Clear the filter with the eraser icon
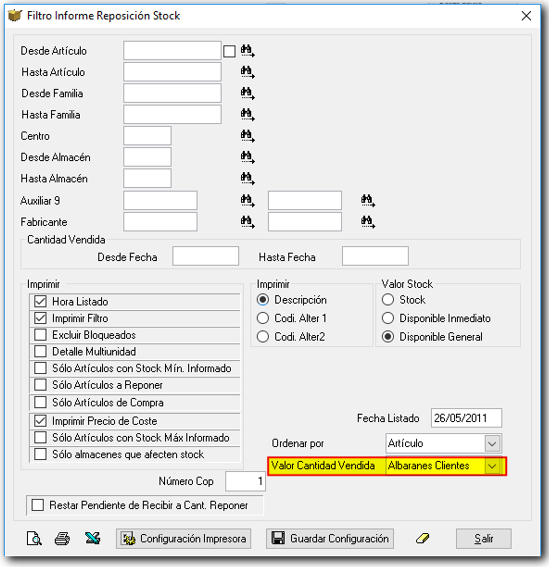This screenshot has height=567, width=549. coord(422,538)
